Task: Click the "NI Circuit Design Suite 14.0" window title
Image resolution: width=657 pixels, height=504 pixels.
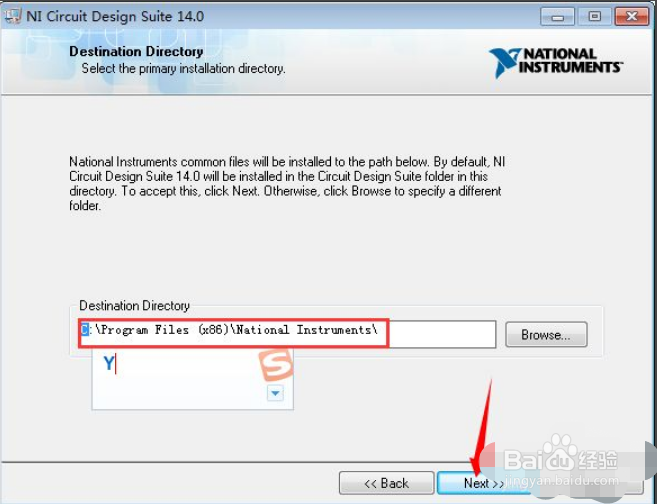Action: coord(115,16)
